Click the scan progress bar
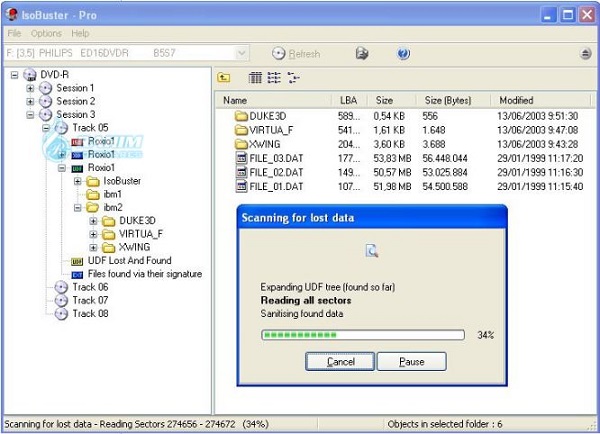Viewport: 600px width, 434px height. click(x=362, y=335)
